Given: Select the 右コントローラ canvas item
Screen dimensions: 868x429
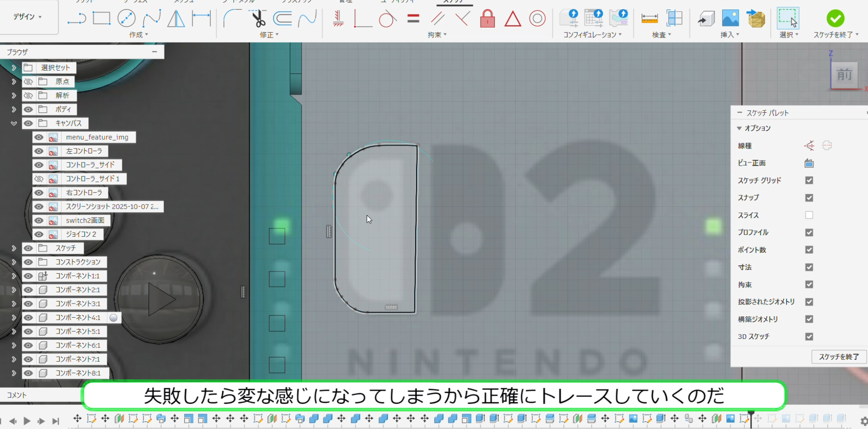Looking at the screenshot, I should pos(84,193).
